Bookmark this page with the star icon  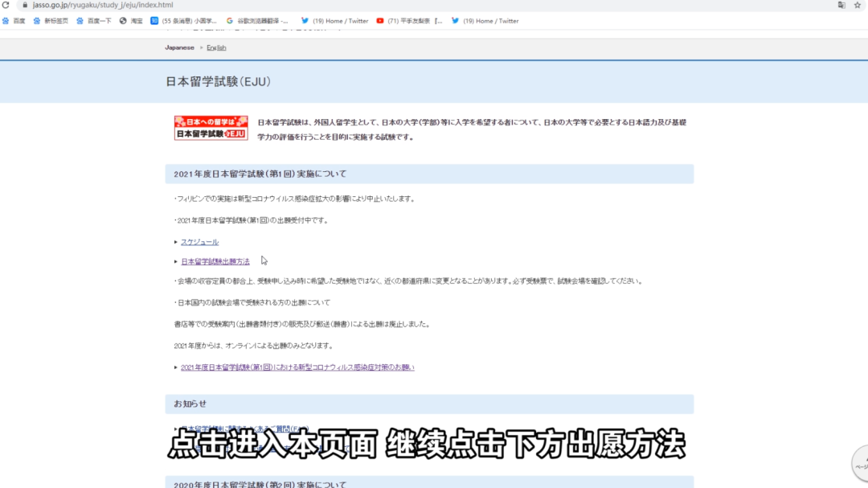coord(858,5)
